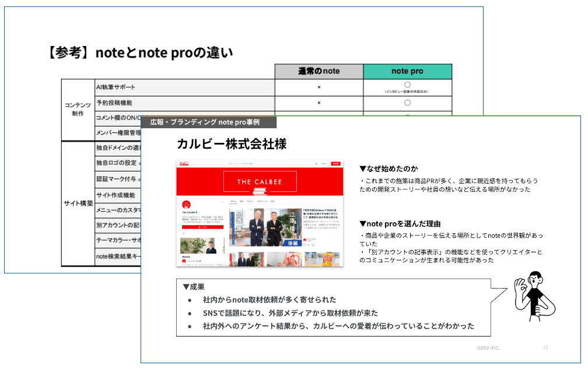Click the ○ mark in the AI執筆サポート row
Screen dimensions: 588x372
407,85
